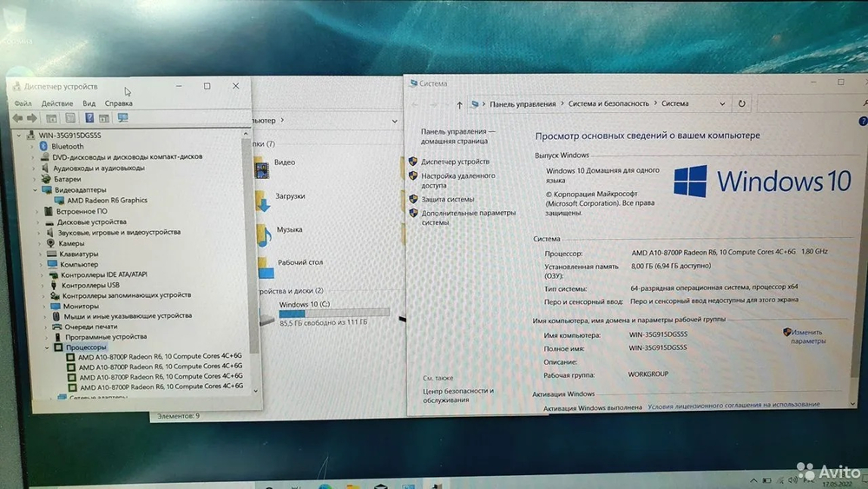
Task: Expand the Контроллеры USB category
Action: pos(43,286)
